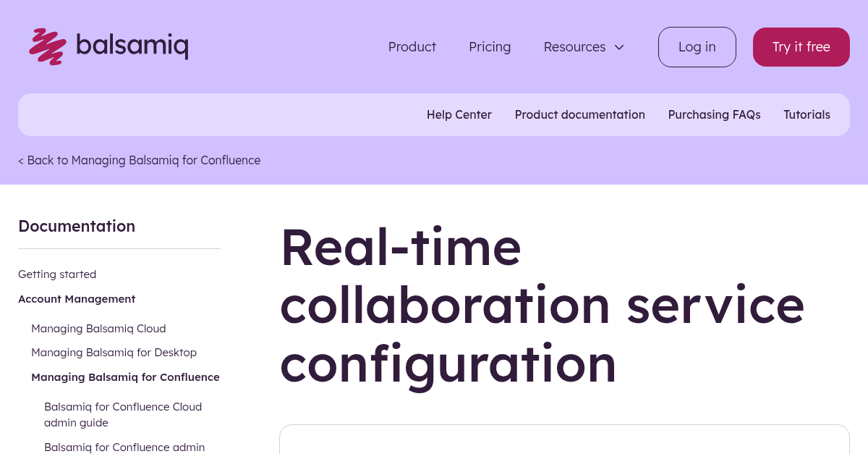Open the Getting started section

click(x=57, y=274)
